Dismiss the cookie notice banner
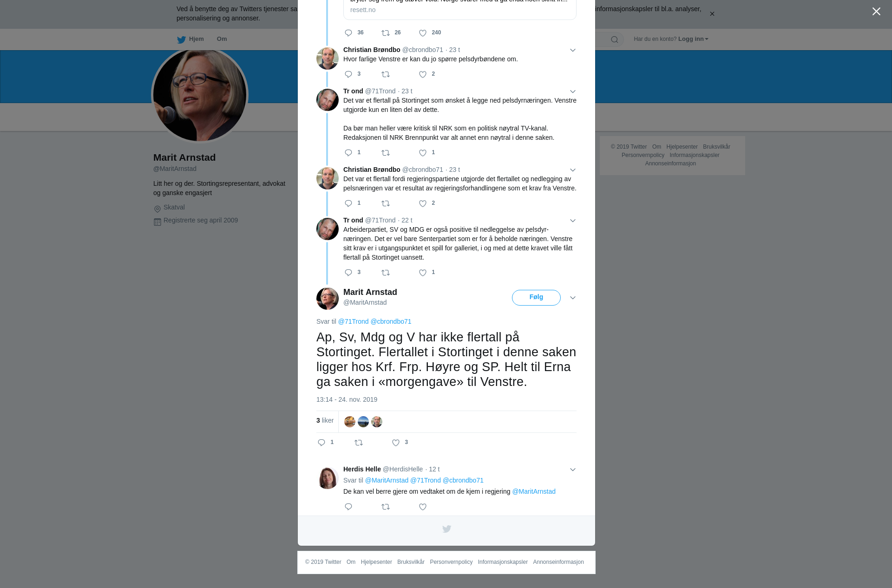 [712, 14]
